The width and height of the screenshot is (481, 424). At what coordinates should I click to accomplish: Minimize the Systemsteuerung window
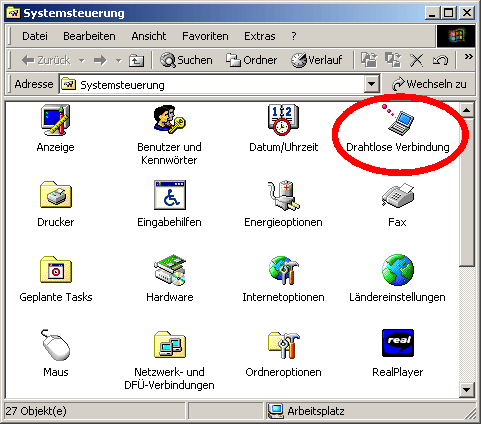pyautogui.click(x=432, y=13)
